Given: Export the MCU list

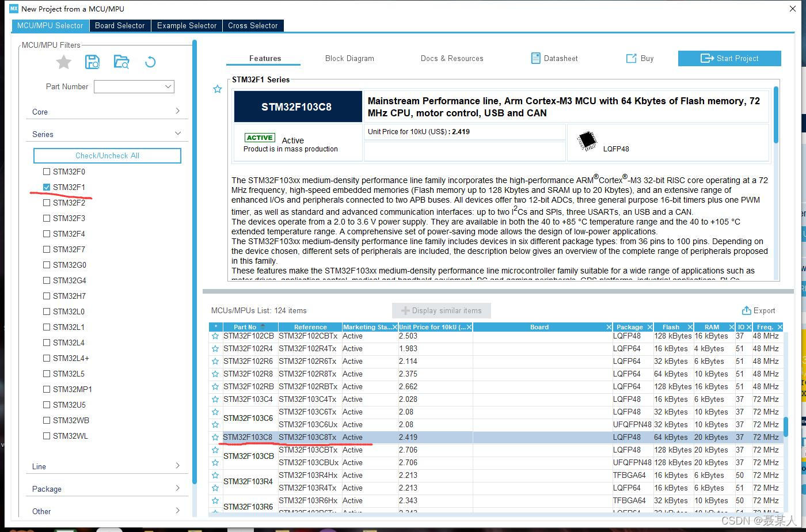Looking at the screenshot, I should click(x=759, y=310).
